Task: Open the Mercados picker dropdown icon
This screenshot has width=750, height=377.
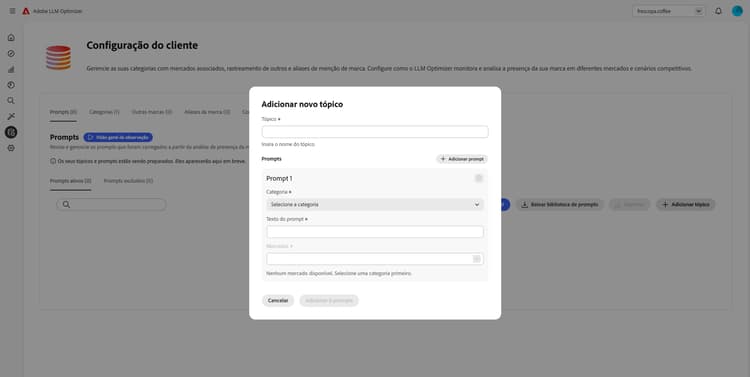Action: pyautogui.click(x=476, y=259)
